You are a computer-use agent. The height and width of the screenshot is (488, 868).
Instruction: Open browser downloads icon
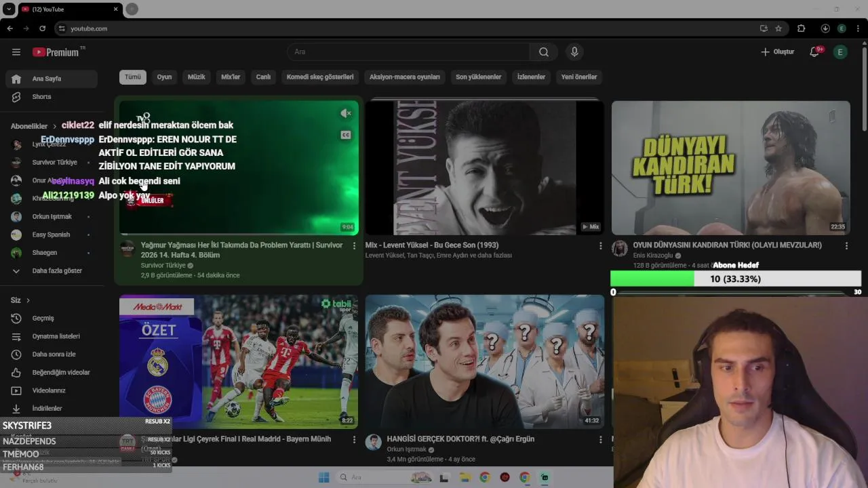point(825,28)
